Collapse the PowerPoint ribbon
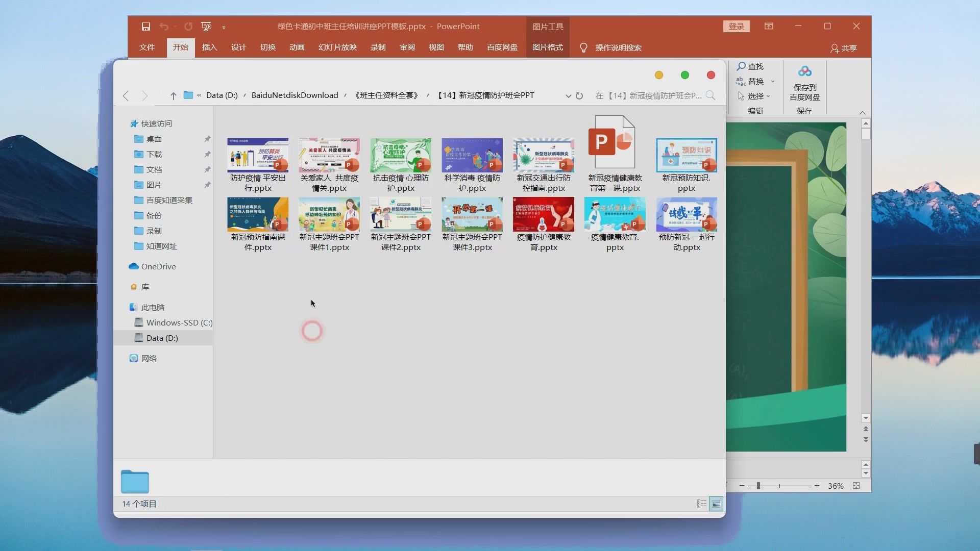The image size is (980, 551). [863, 113]
